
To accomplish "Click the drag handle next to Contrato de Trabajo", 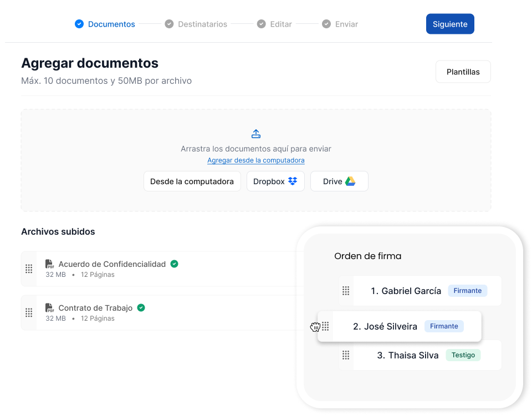I will coord(29,312).
